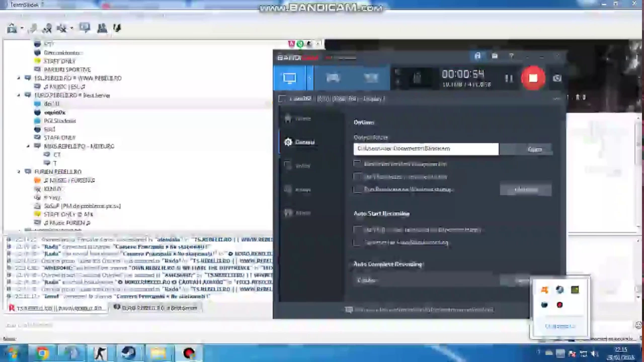Viewport: 644px width, 362px height.
Task: Collapse FURIEN.REBELII.RO channel tree
Action: (19, 172)
